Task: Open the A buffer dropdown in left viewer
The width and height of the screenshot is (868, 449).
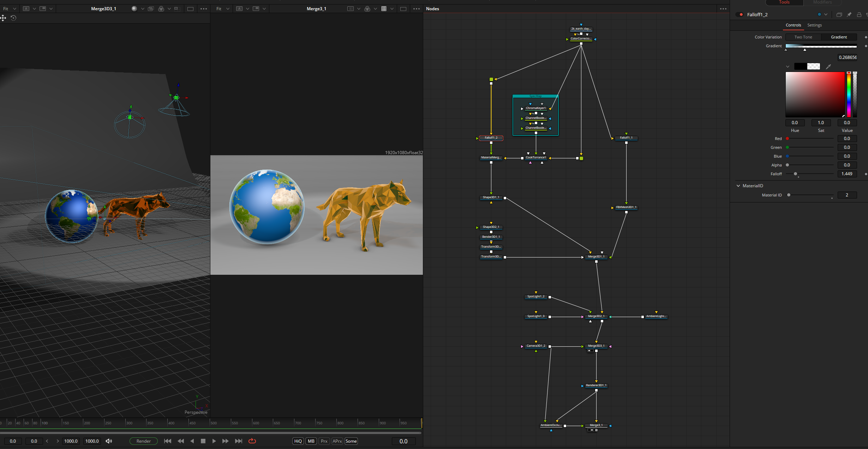Action: click(34, 9)
